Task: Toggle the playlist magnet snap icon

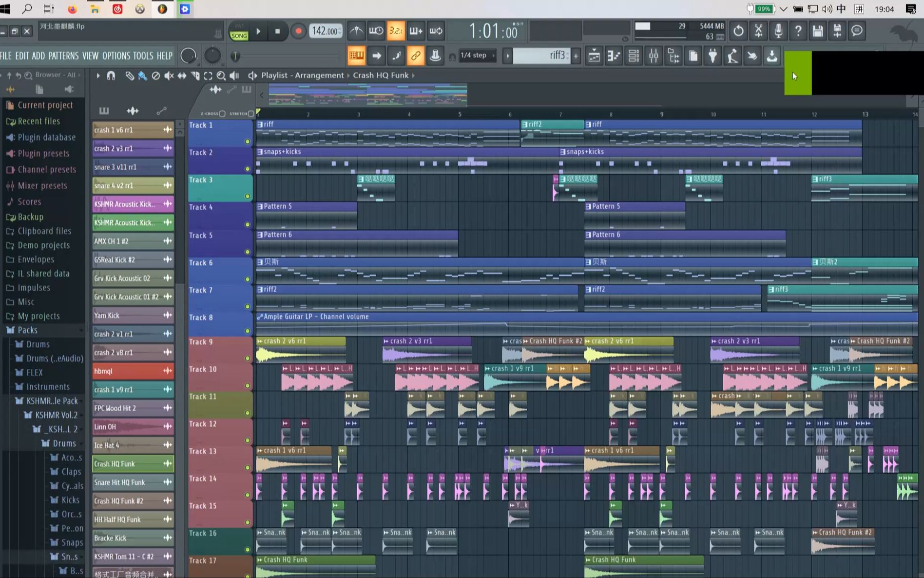Action: tap(111, 76)
